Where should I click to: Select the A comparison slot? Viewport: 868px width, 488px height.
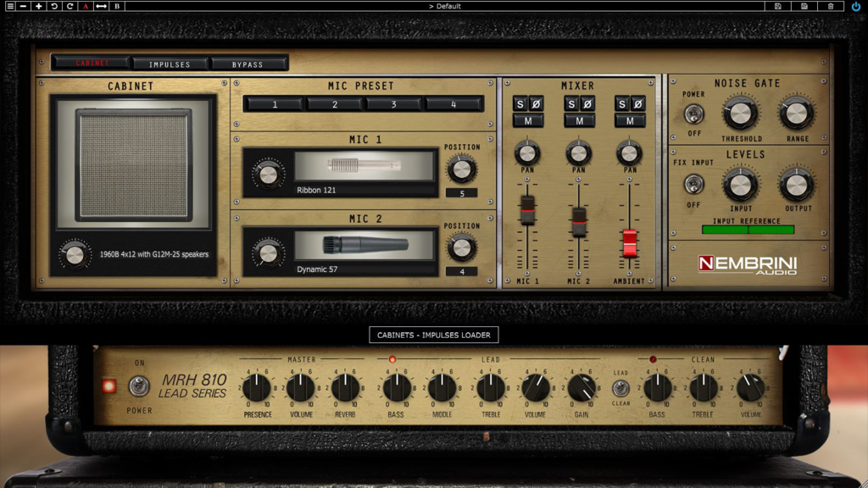86,6
